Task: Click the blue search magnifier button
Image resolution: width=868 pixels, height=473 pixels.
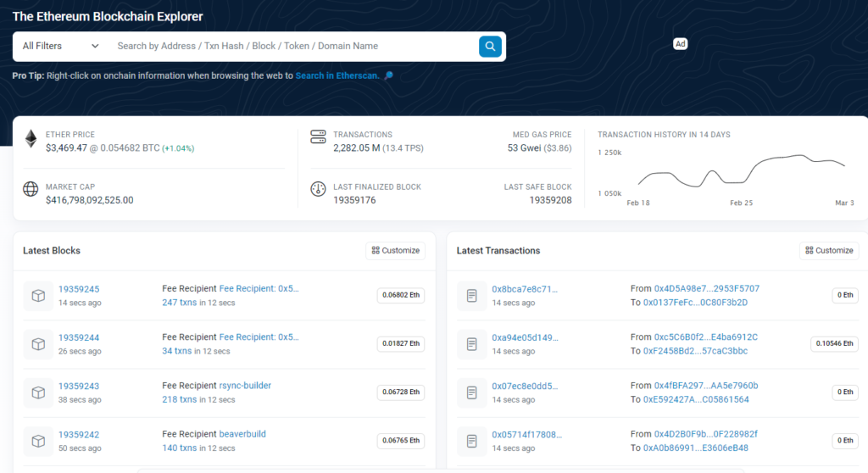Action: tap(490, 47)
